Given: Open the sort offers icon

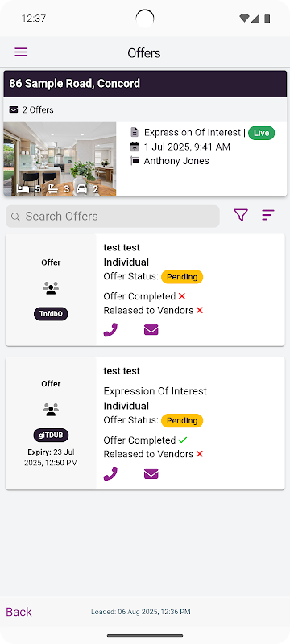Looking at the screenshot, I should coord(267,215).
